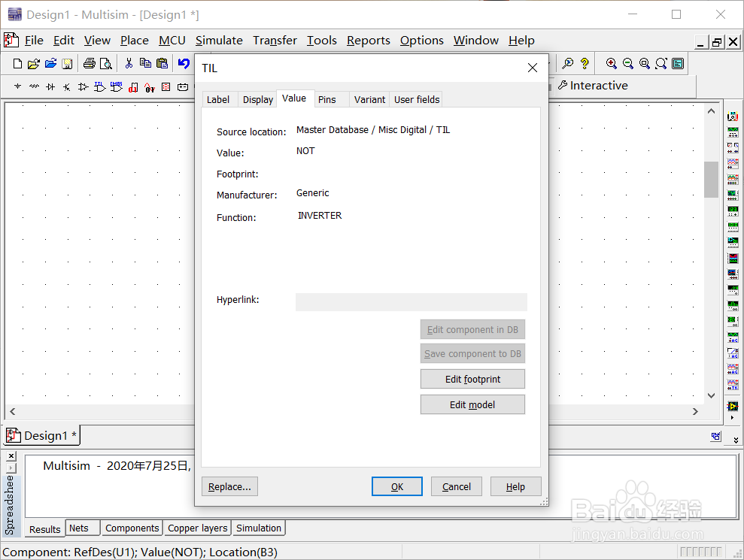This screenshot has width=744, height=560.
Task: Click the Edit model button
Action: pyautogui.click(x=472, y=404)
